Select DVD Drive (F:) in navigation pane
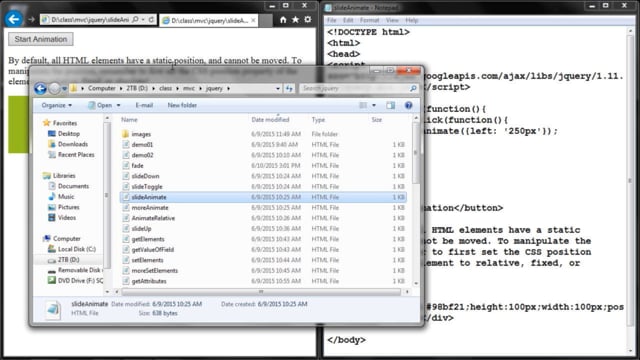 (x=80, y=280)
